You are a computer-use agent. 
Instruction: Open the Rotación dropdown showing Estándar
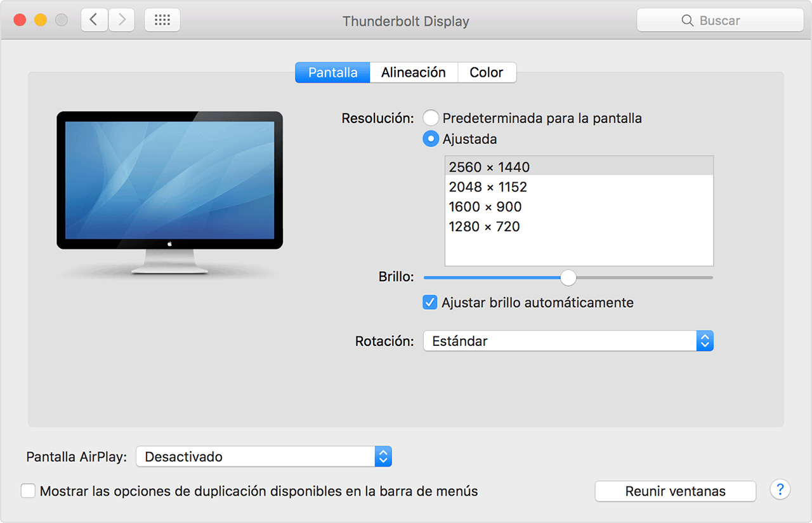568,341
